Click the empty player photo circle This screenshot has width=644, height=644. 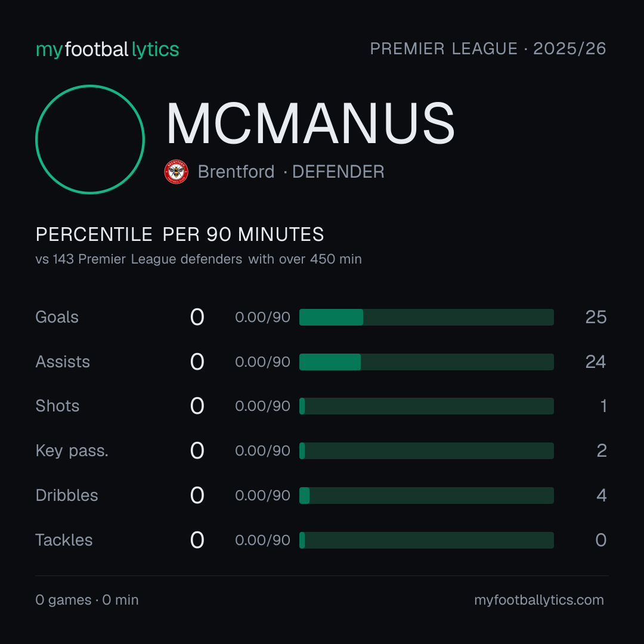[x=90, y=139]
